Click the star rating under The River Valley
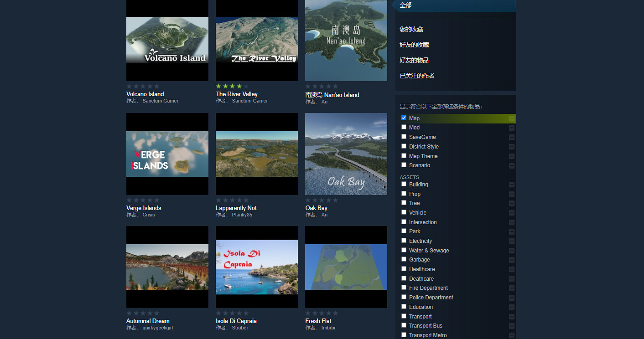 [232, 86]
